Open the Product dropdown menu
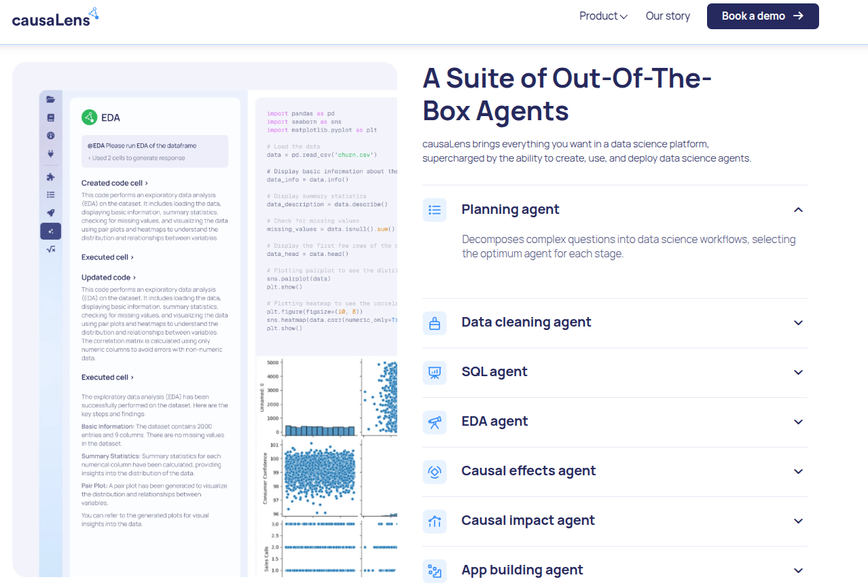This screenshot has width=868, height=588. pyautogui.click(x=603, y=16)
